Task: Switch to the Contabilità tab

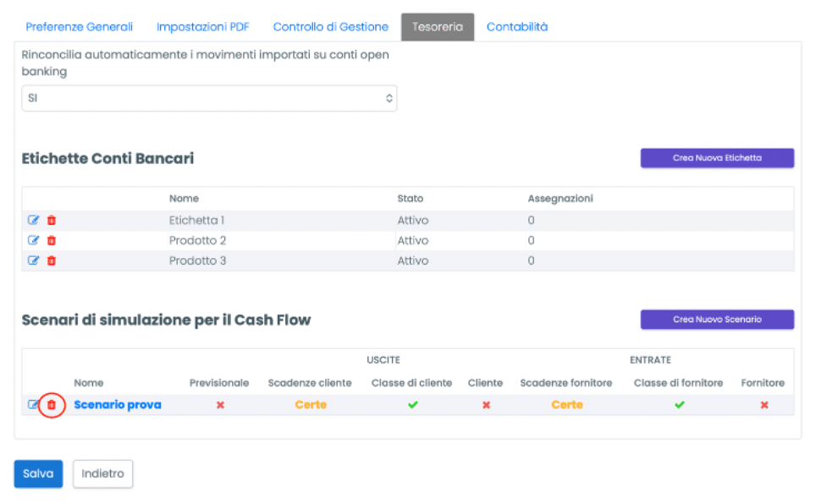Action: [516, 27]
